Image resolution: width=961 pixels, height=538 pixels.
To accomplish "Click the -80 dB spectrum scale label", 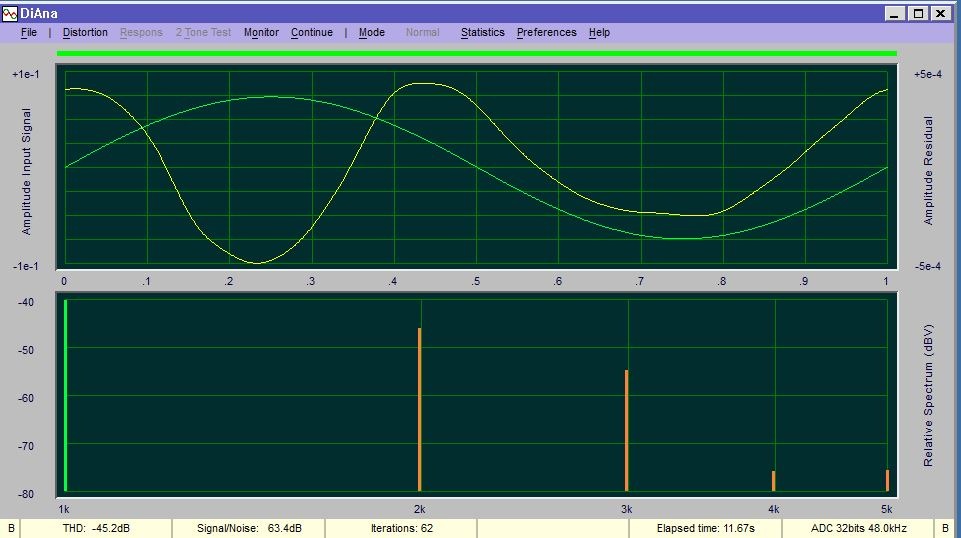I will pos(25,494).
